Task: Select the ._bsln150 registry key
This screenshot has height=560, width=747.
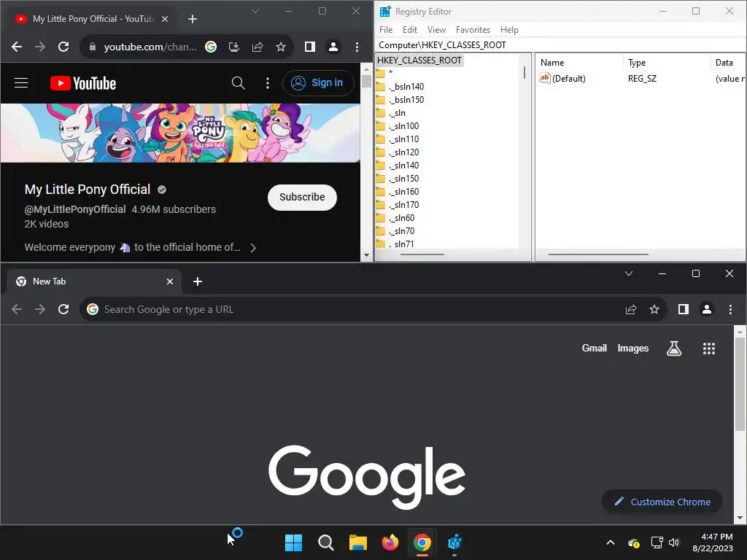Action: tap(406, 100)
